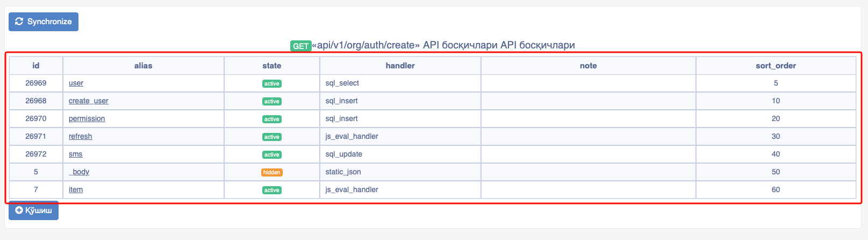868x240 pixels.
Task: Click sort_order value 20
Action: click(776, 118)
